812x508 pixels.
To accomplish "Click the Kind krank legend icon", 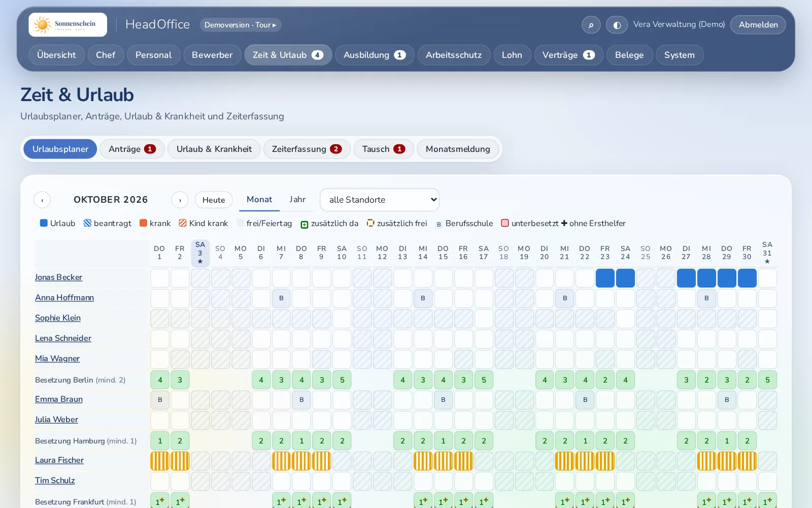I will [x=183, y=223].
